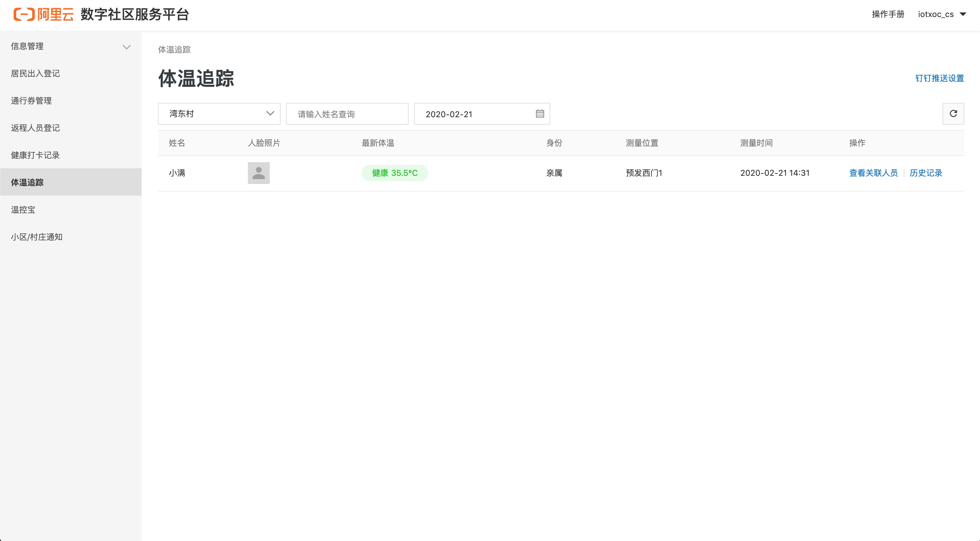Click the 2020-02-21 14:31 time cell
980x541 pixels.
pos(775,173)
